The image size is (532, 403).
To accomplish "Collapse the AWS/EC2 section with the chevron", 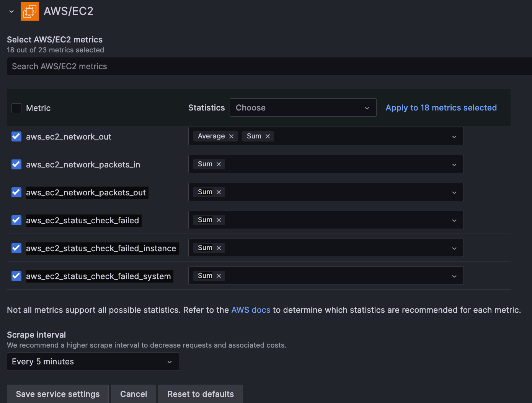I will click(x=11, y=11).
